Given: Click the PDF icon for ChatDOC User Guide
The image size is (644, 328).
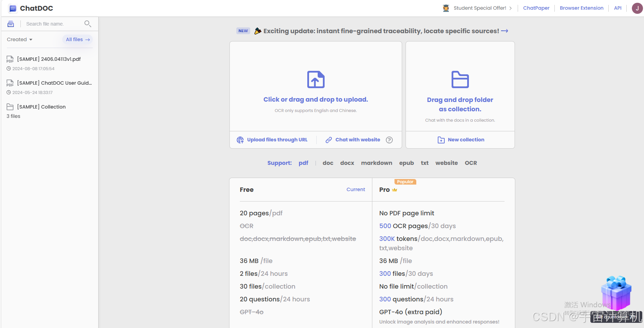Looking at the screenshot, I should point(10,83).
